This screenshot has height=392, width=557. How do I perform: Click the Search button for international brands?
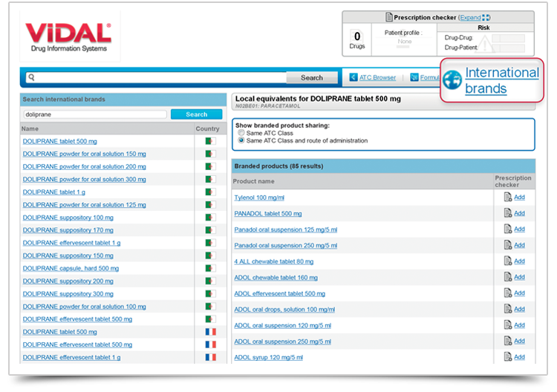[197, 114]
